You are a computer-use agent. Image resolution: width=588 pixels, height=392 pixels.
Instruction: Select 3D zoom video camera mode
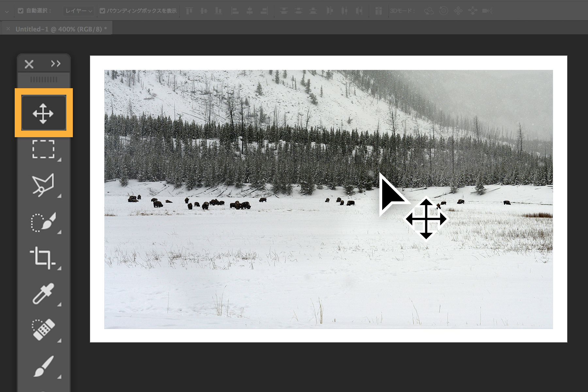pyautogui.click(x=487, y=11)
